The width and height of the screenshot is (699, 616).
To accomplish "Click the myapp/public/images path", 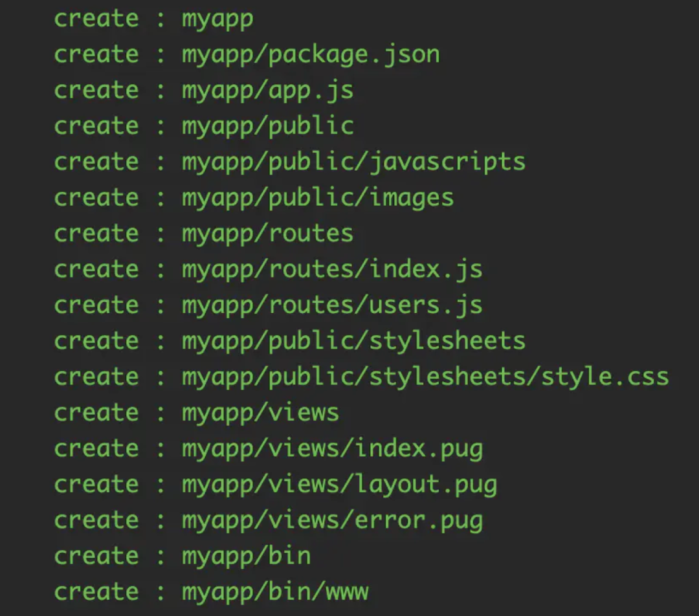I will pyautogui.click(x=317, y=198).
